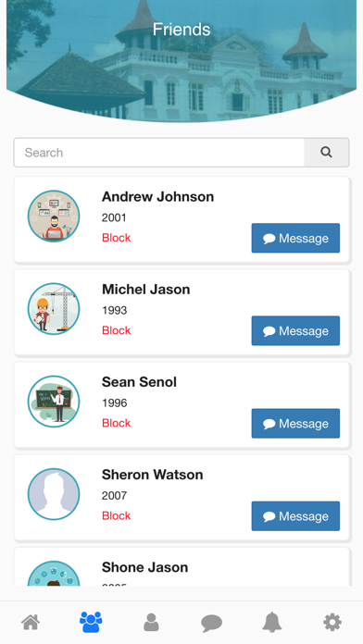Message Sheron Watson

coord(295,516)
